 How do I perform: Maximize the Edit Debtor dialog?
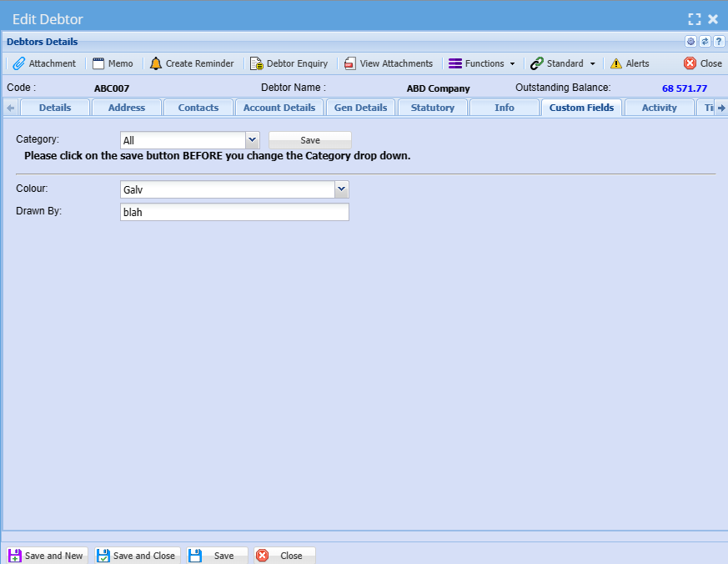point(695,19)
